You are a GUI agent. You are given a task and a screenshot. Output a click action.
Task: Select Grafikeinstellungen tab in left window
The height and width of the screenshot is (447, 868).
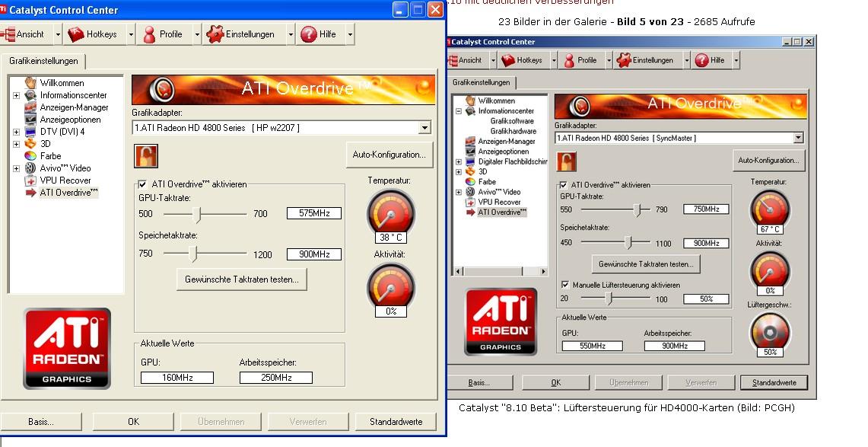[x=43, y=61]
